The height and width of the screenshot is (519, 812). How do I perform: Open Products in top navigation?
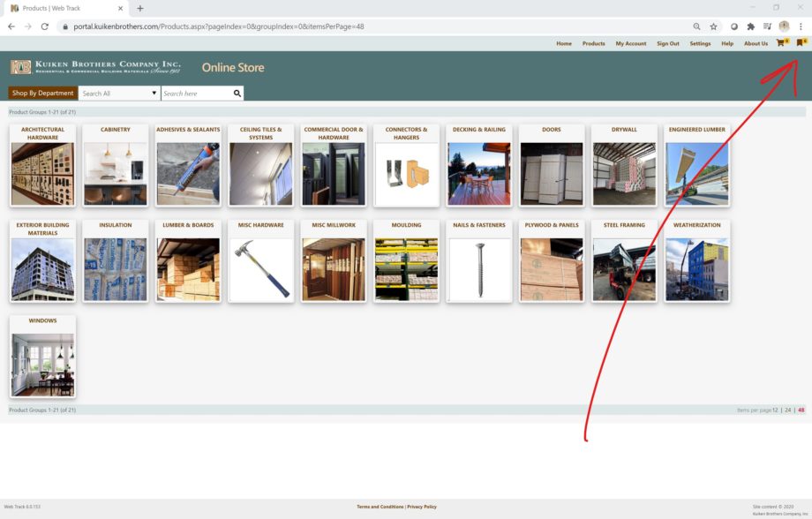point(593,43)
